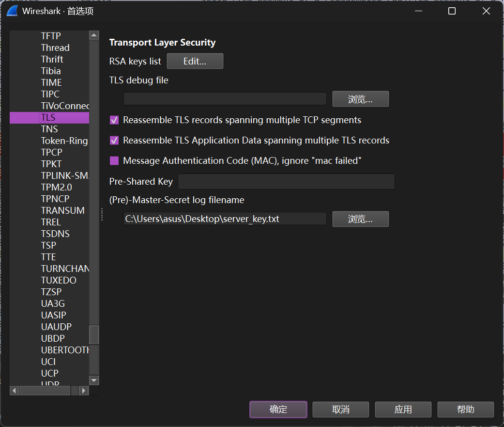
Task: Select TPNCP protocol entry
Action: (55, 199)
